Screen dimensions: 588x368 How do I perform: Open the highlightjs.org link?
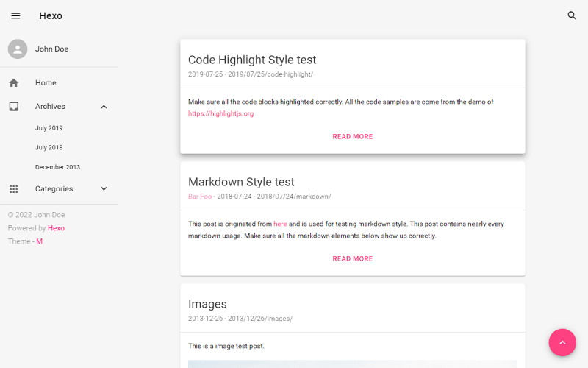[220, 114]
